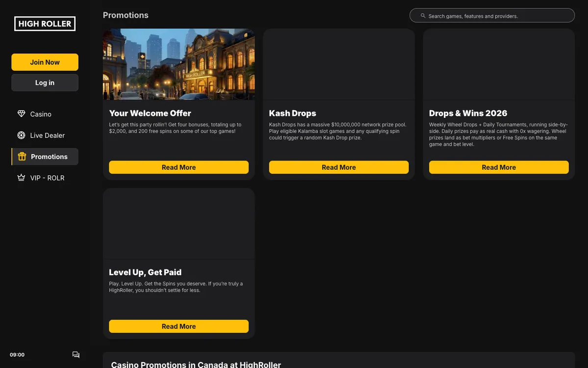Open the VIP - ROLR page

[x=45, y=178]
